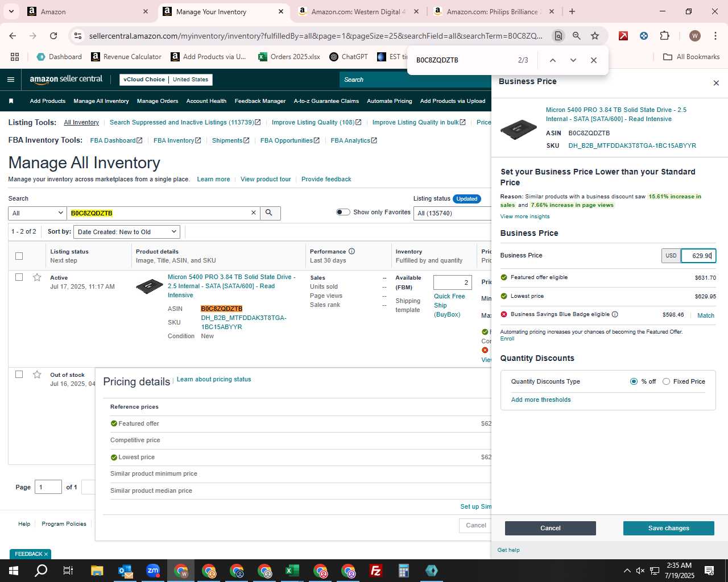Open Feedback Manager menu item
Screen dimensions: 728x582
tap(260, 101)
